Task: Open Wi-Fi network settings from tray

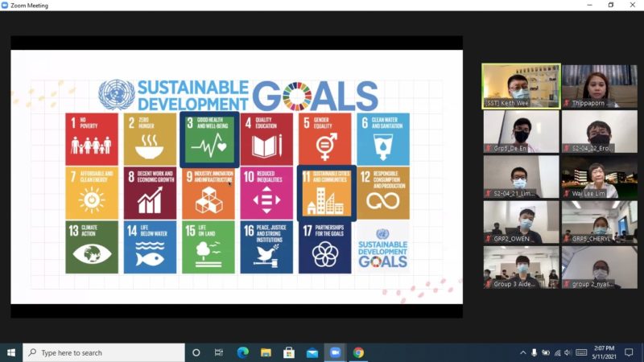Action: point(557,352)
